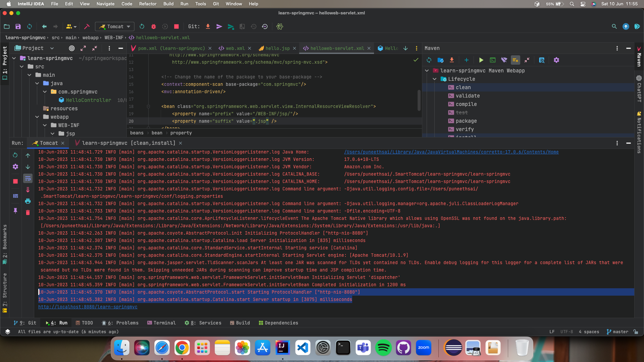Image resolution: width=644 pixels, height=362 pixels.
Task: Print console output with the printer icon
Action: coord(28,201)
